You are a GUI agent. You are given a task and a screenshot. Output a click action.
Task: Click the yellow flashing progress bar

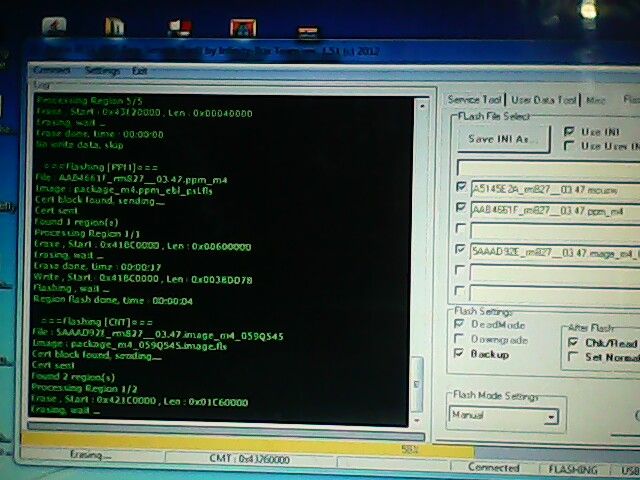(x=240, y=439)
